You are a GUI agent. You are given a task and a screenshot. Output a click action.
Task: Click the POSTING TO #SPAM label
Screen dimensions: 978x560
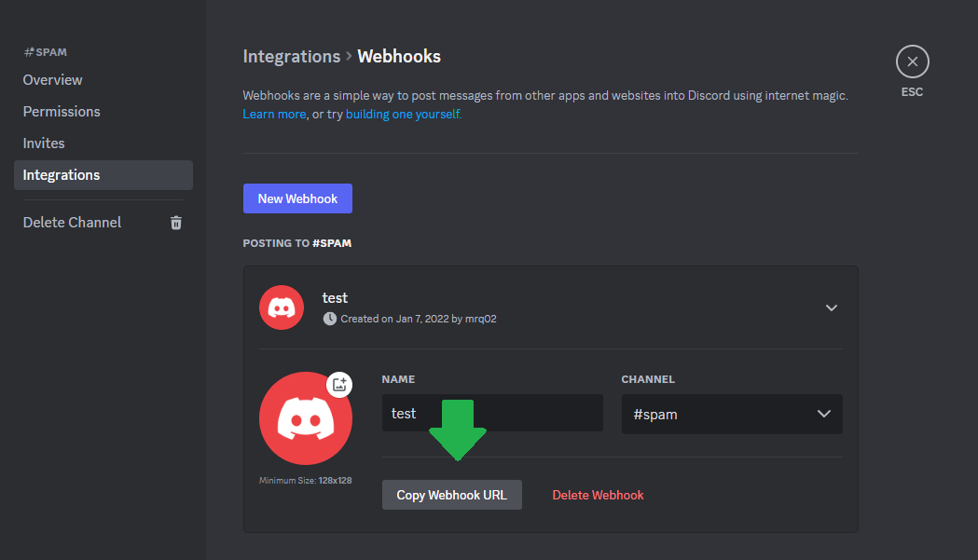click(296, 243)
